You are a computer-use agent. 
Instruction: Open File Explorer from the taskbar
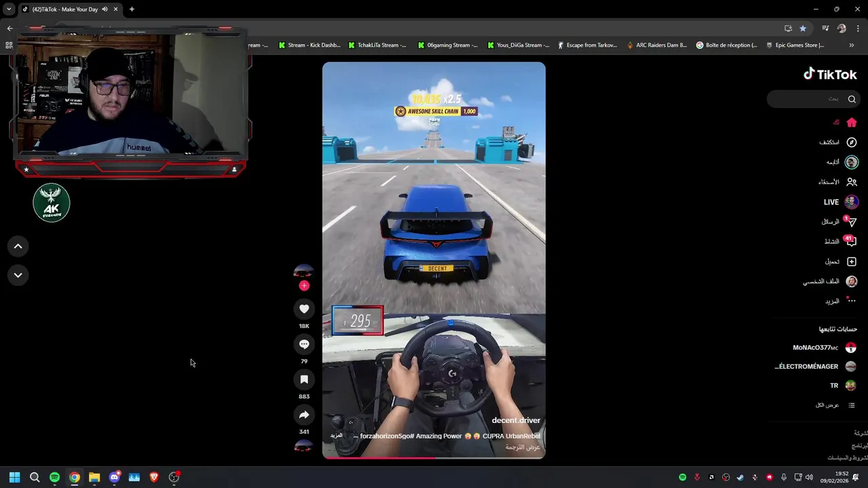pyautogui.click(x=94, y=477)
